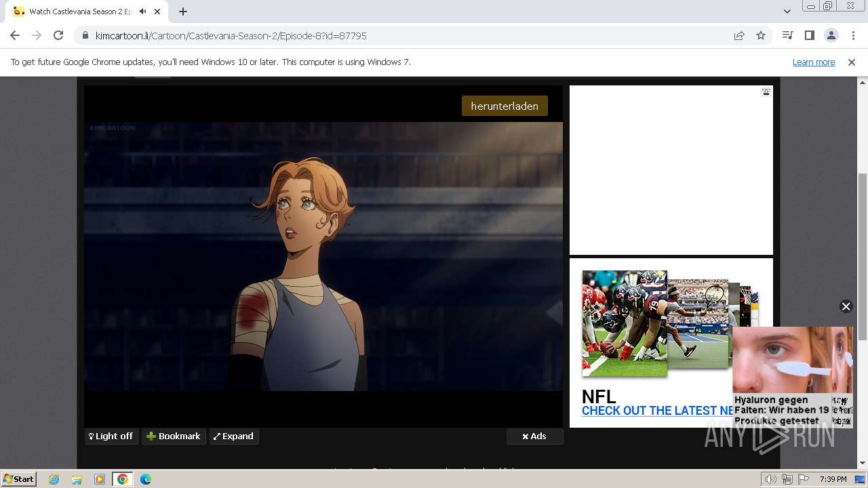Dismiss the Chrome update notification bar
This screenshot has height=488, width=868.
click(x=852, y=62)
